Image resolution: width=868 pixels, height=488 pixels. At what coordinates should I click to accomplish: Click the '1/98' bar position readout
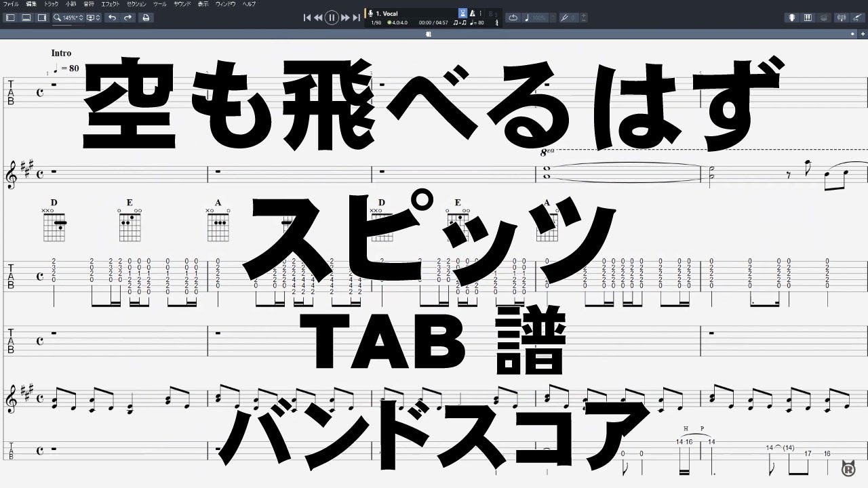coord(376,23)
